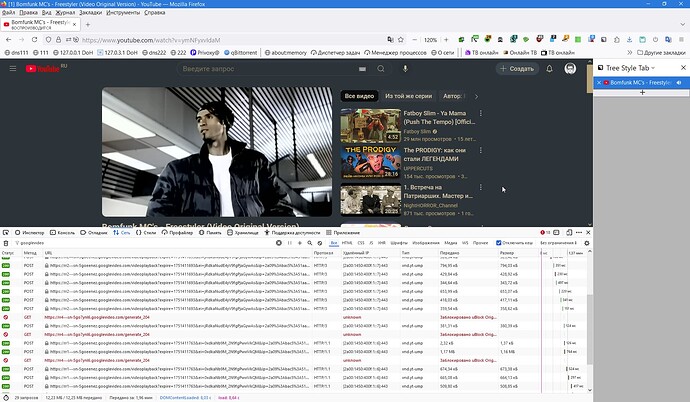690x402 pixels.
Task: Select the 'Все видео' chip
Action: pyautogui.click(x=359, y=96)
